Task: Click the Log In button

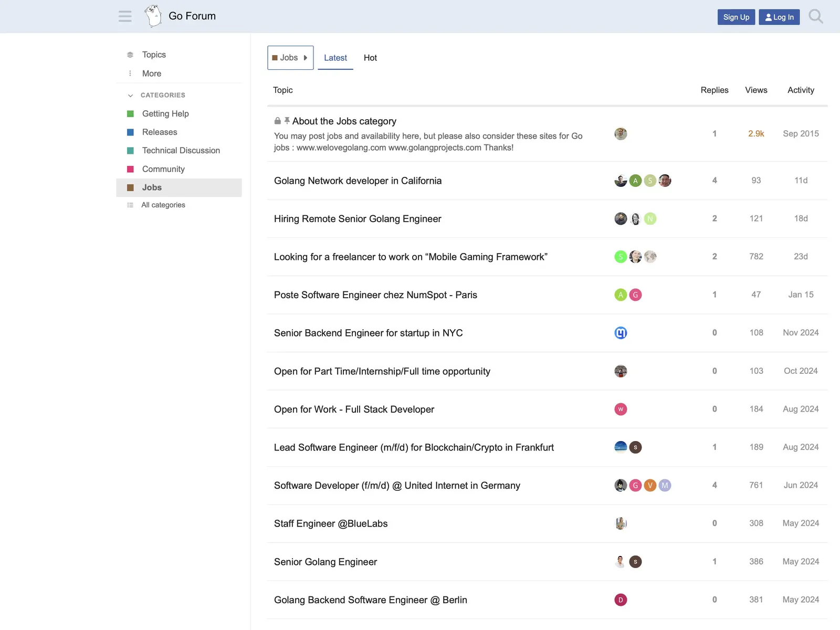Action: coord(779,17)
